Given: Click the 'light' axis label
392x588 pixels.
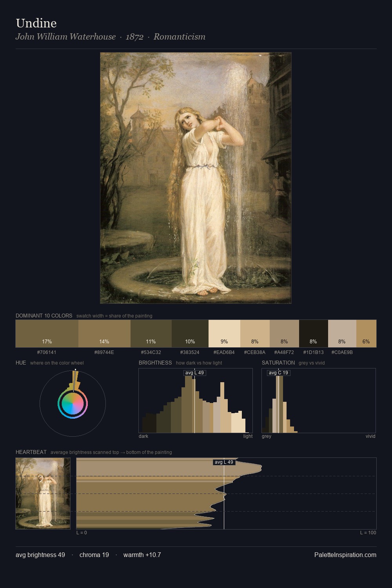Looking at the screenshot, I should pos(248,436).
